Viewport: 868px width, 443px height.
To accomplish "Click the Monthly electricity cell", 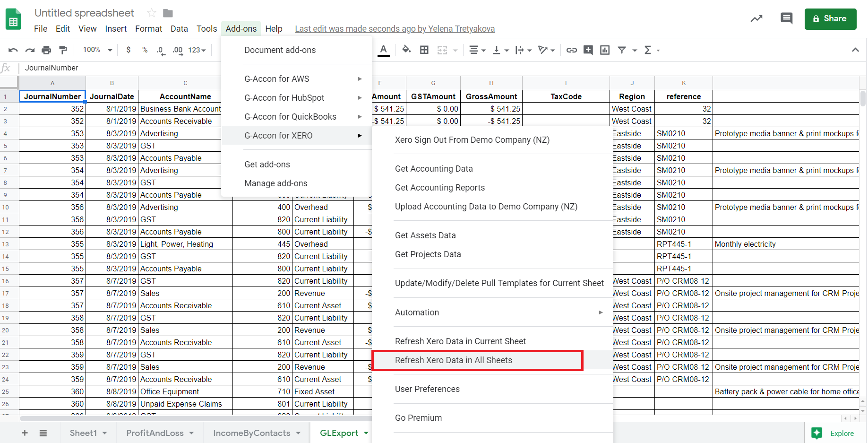I will pyautogui.click(x=786, y=244).
